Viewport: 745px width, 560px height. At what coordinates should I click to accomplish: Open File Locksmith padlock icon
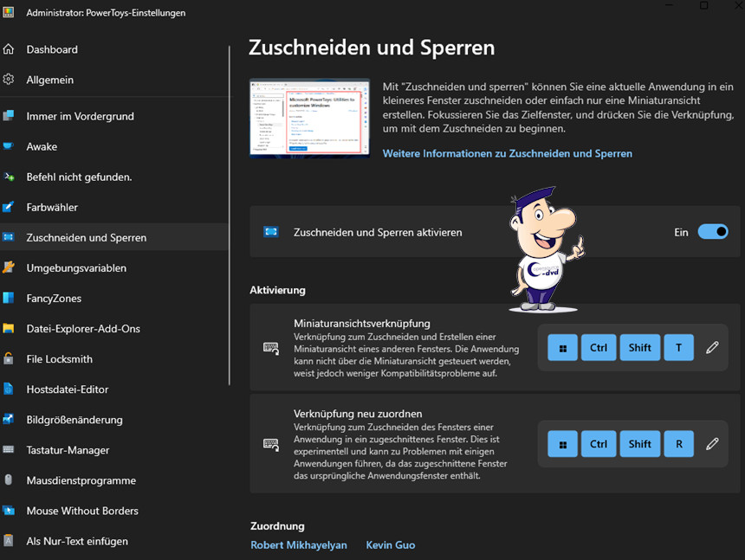coord(9,359)
